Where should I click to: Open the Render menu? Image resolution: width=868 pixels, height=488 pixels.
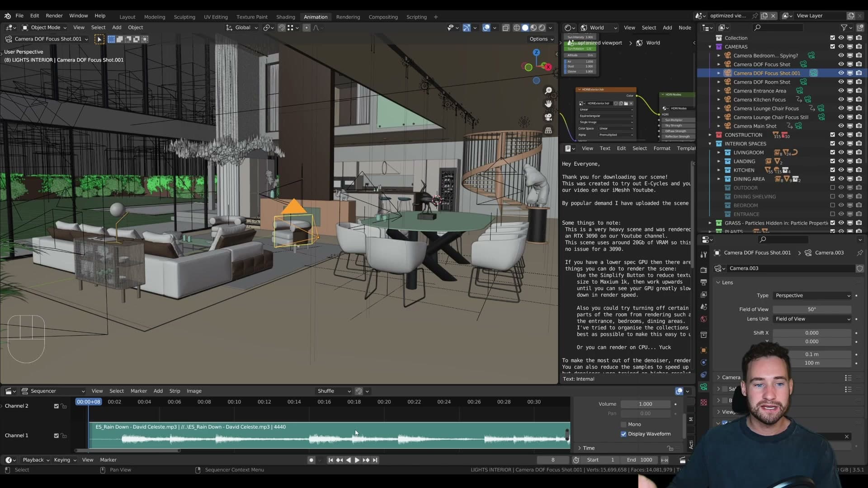pyautogui.click(x=54, y=16)
